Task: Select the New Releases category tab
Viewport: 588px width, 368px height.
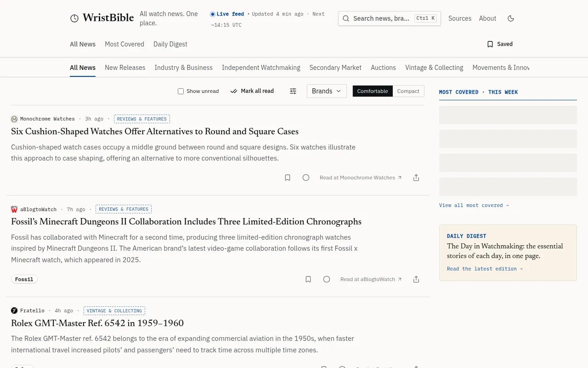Action: (125, 68)
